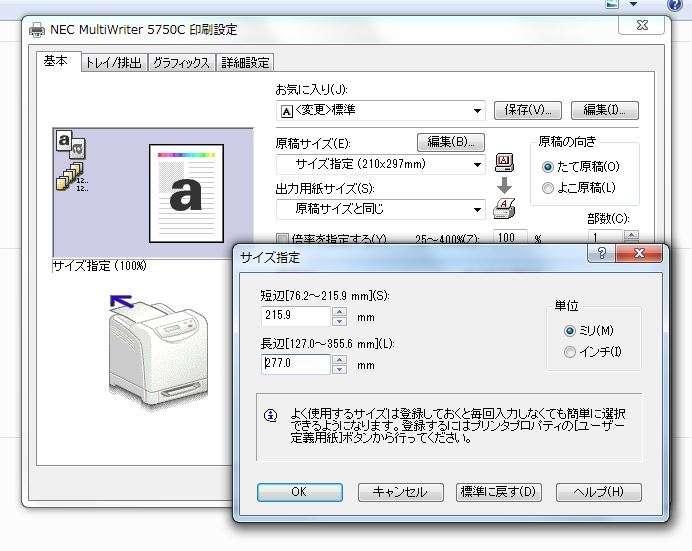Click the 編集(I)... button next to favorites
Image resolution: width=692 pixels, height=551 pixels.
click(605, 110)
